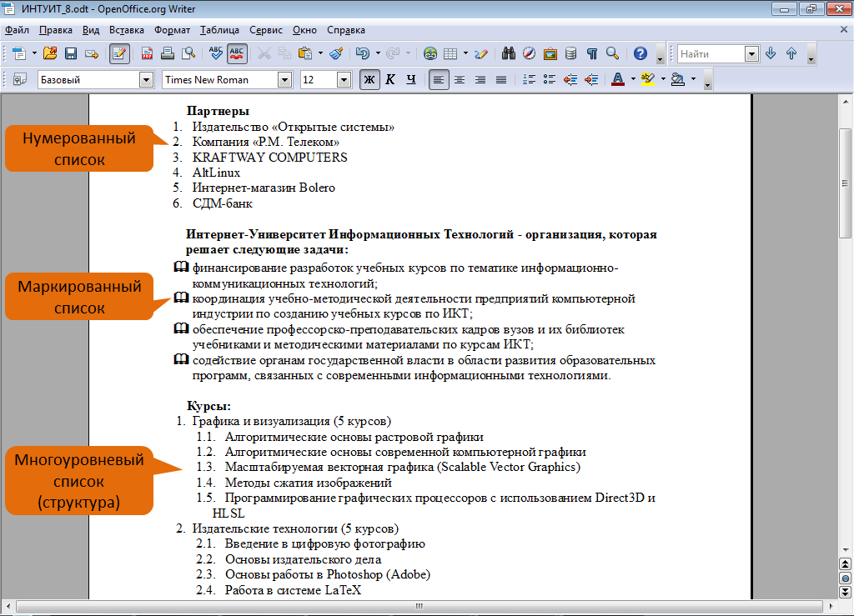Apply paragraph background color bucket
The image size is (854, 616).
pos(678,79)
